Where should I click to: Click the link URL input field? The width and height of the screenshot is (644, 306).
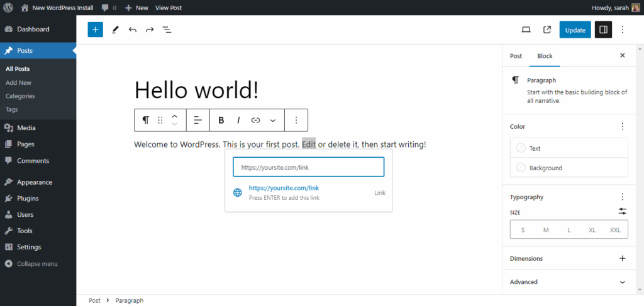point(308,167)
